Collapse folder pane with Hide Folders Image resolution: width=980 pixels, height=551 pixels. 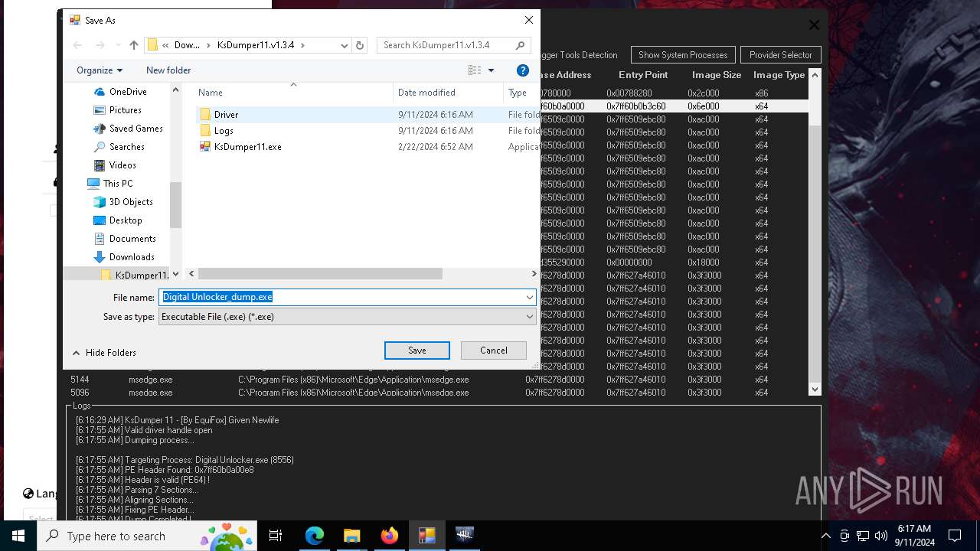(104, 353)
